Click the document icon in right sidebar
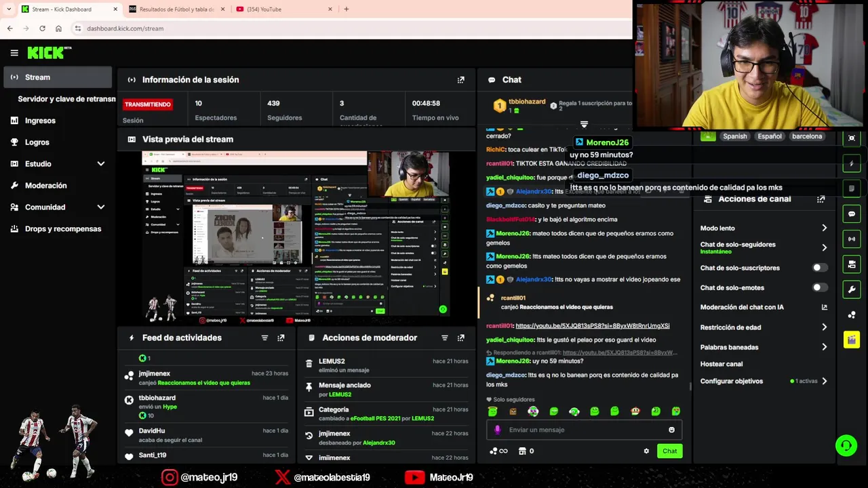Viewport: 868px width, 488px height. coord(852,188)
